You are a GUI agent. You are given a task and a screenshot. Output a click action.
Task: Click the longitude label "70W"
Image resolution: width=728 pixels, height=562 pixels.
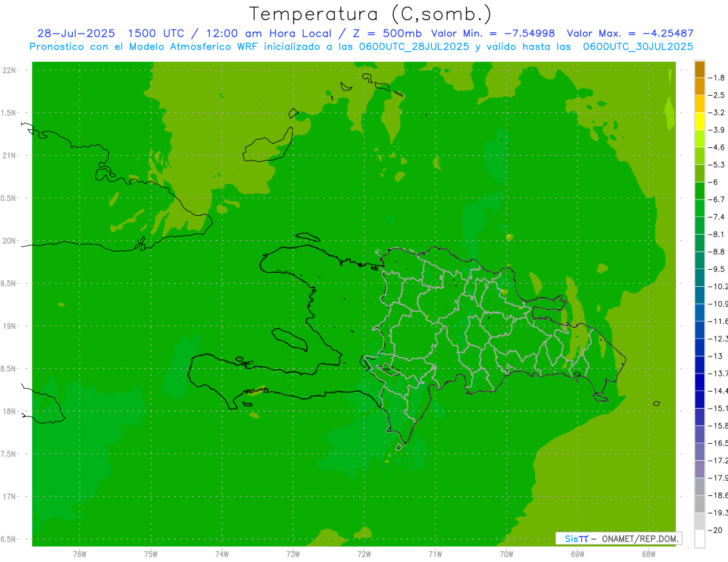tap(506, 554)
